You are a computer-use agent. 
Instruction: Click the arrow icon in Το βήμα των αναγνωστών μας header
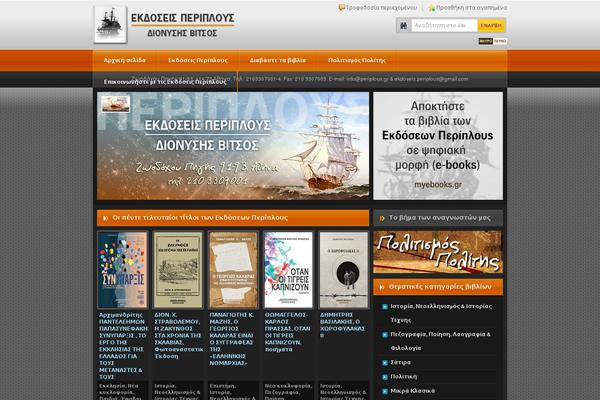pyautogui.click(x=382, y=218)
